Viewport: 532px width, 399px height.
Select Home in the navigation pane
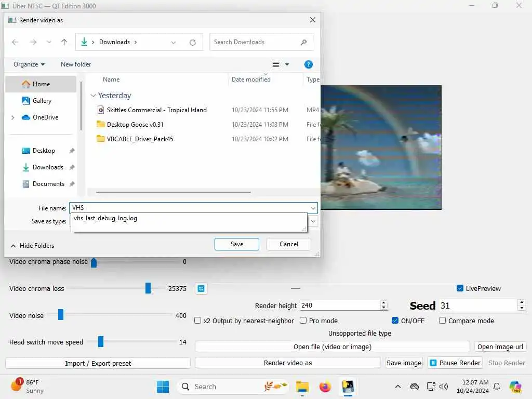pyautogui.click(x=41, y=84)
